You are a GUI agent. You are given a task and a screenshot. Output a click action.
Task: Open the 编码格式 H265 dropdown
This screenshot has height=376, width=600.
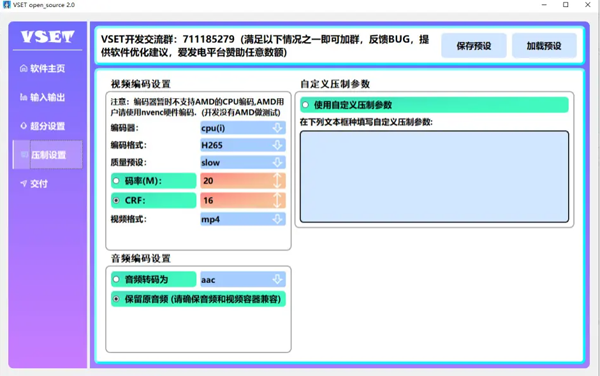pos(243,145)
